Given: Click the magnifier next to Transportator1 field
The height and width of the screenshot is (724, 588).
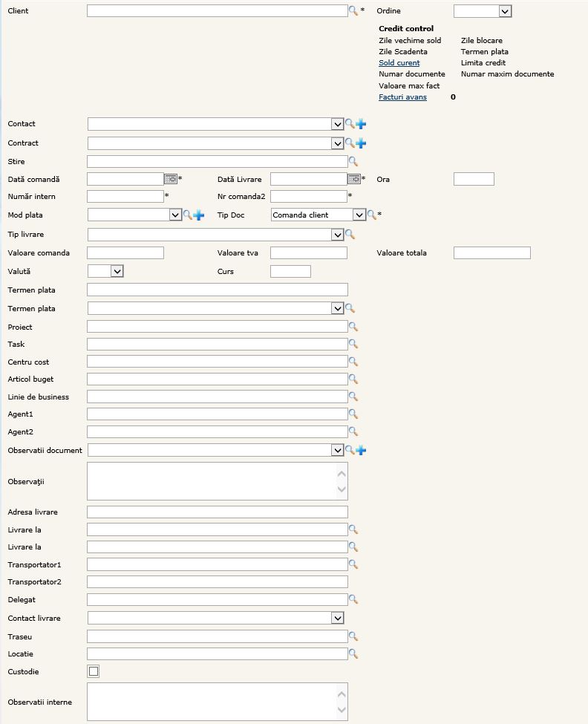Looking at the screenshot, I should [x=353, y=564].
